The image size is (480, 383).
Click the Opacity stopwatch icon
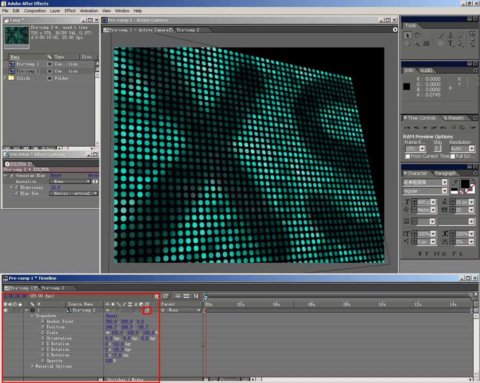pos(43,361)
